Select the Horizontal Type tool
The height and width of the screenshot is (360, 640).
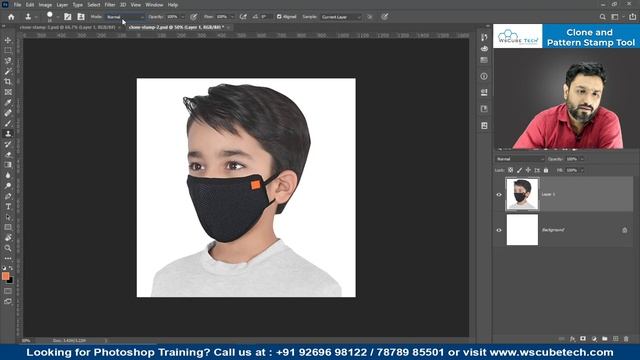pos(8,207)
